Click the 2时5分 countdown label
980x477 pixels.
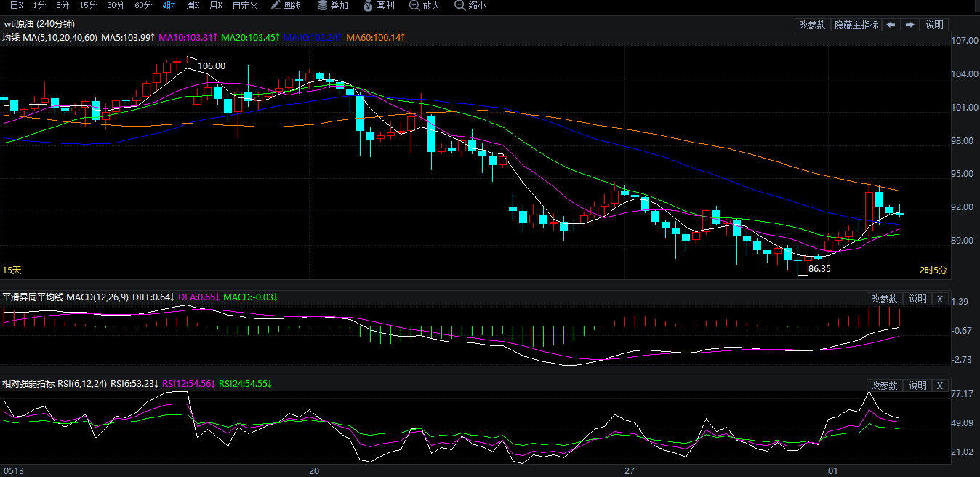point(933,270)
